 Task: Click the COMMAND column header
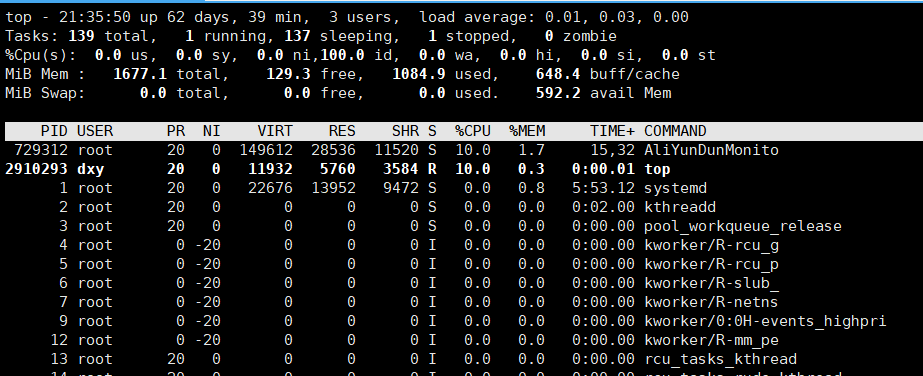click(675, 131)
